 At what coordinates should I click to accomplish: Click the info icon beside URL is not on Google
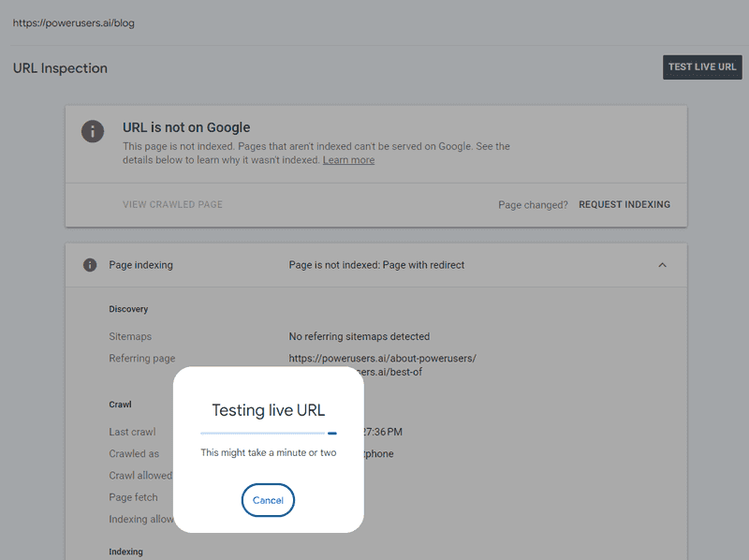(93, 131)
